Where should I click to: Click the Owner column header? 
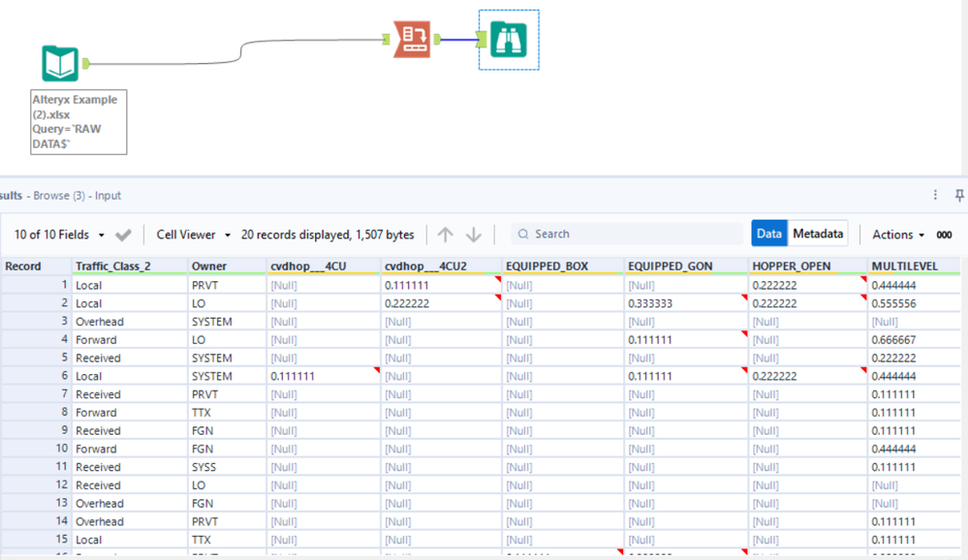pyautogui.click(x=227, y=266)
